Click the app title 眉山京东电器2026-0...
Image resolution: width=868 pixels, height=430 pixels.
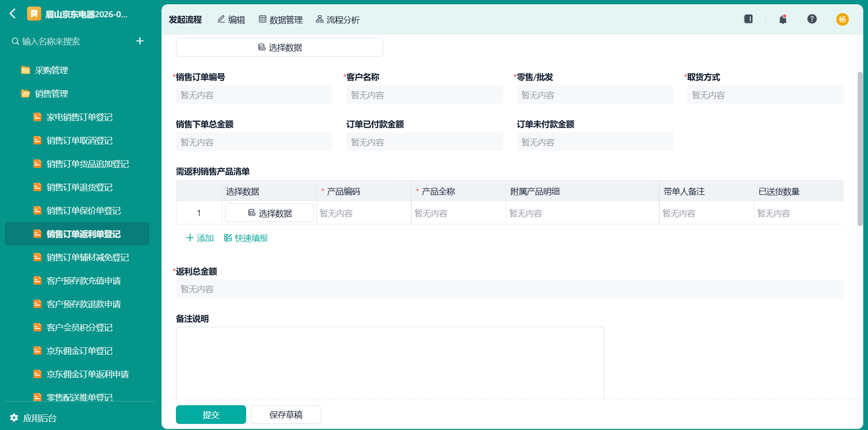pyautogui.click(x=87, y=14)
